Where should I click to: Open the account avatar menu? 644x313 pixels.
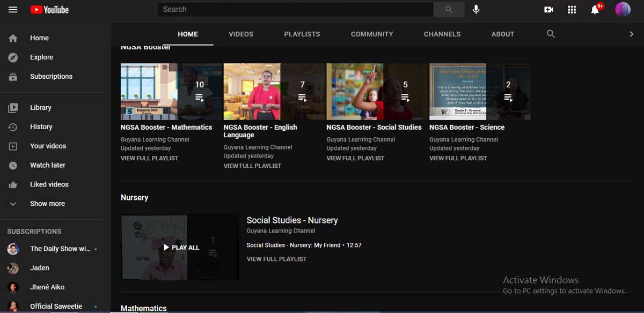[x=623, y=9]
